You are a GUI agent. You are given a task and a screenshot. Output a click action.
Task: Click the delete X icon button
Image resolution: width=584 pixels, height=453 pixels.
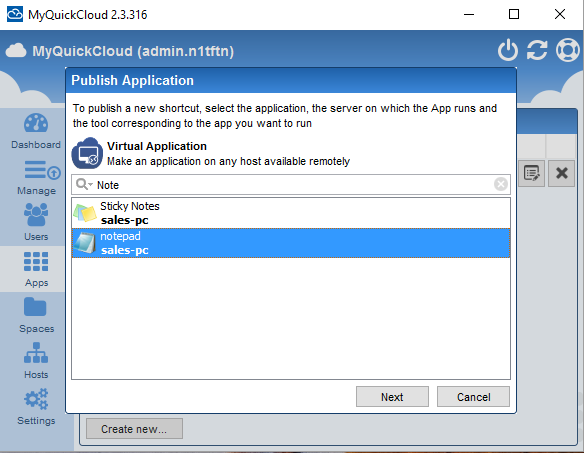pyautogui.click(x=561, y=173)
